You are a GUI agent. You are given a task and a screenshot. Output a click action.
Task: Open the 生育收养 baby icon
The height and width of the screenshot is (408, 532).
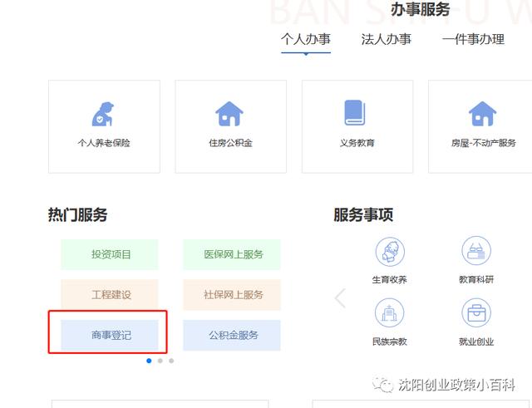[x=390, y=252]
